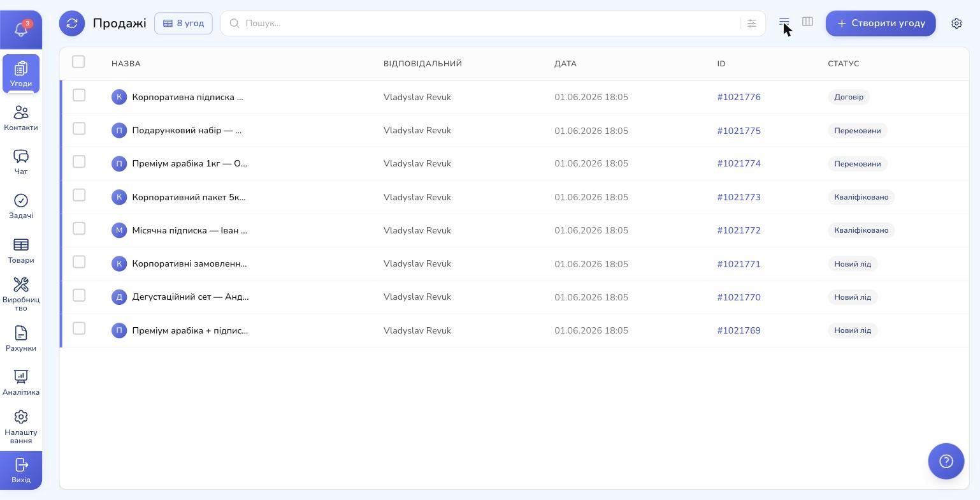Click the Створити угоду button
Screen dimensions: 980x500
coord(881,23)
